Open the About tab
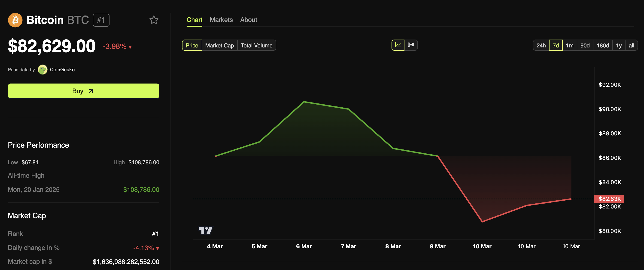Viewport: 644px width, 270px height. [249, 20]
